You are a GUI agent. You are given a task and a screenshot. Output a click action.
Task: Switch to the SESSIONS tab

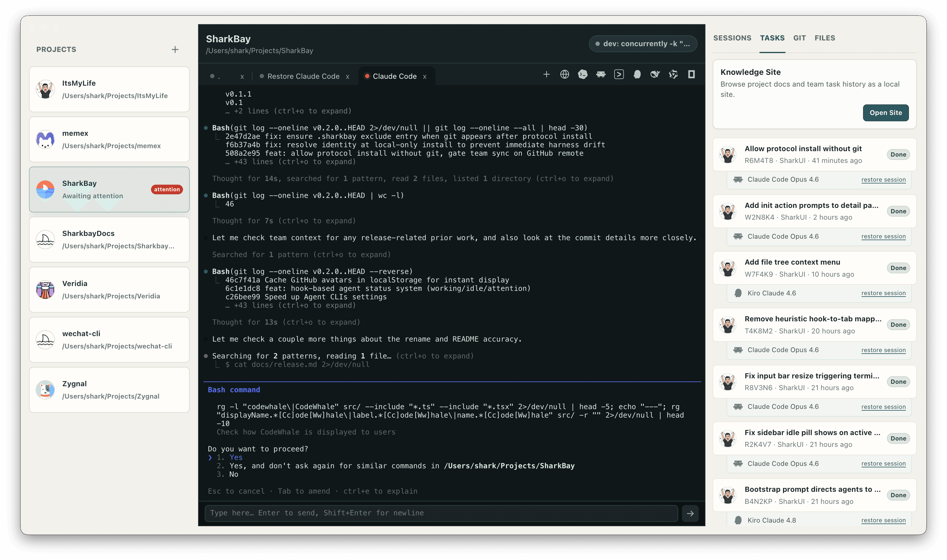(x=732, y=38)
